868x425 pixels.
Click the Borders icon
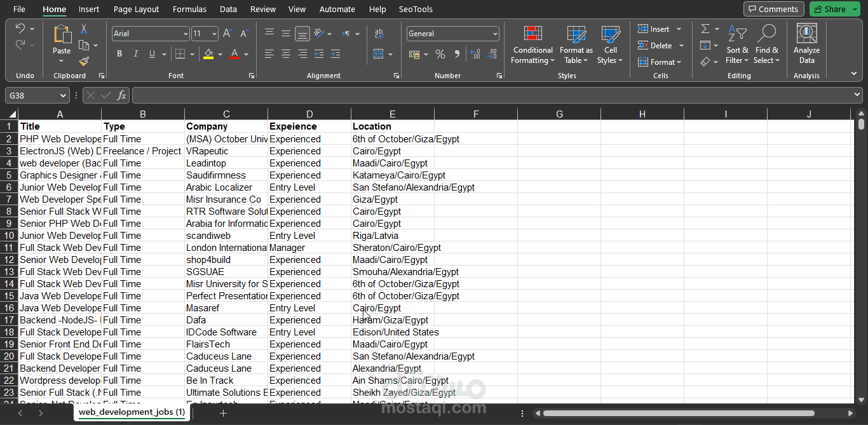(180, 54)
